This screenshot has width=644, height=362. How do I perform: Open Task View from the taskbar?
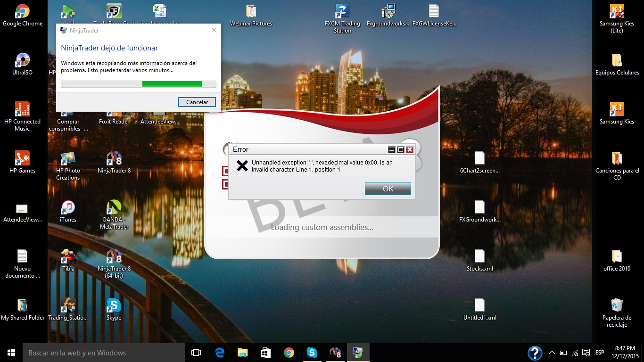pos(196,353)
